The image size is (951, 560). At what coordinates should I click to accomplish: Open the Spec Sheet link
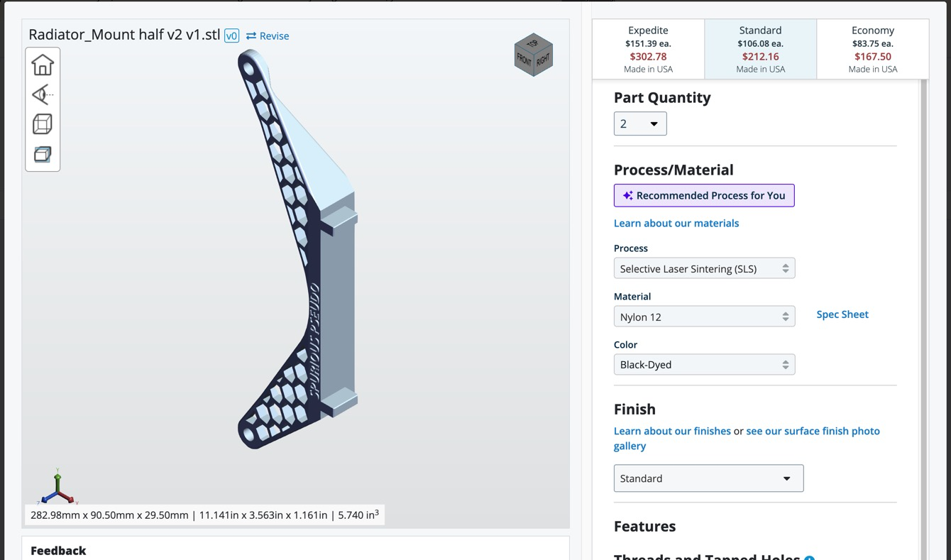(x=842, y=314)
